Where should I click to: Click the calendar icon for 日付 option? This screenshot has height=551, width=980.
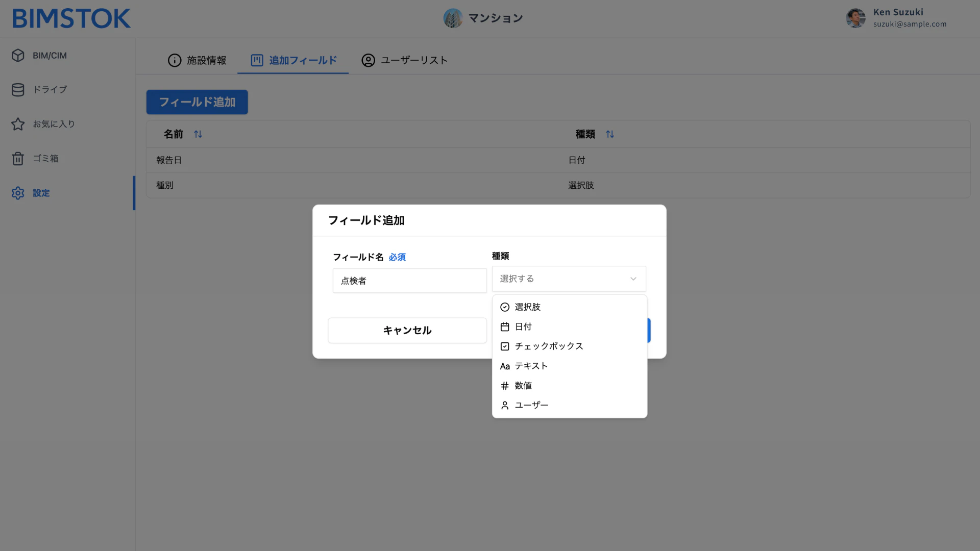click(505, 327)
